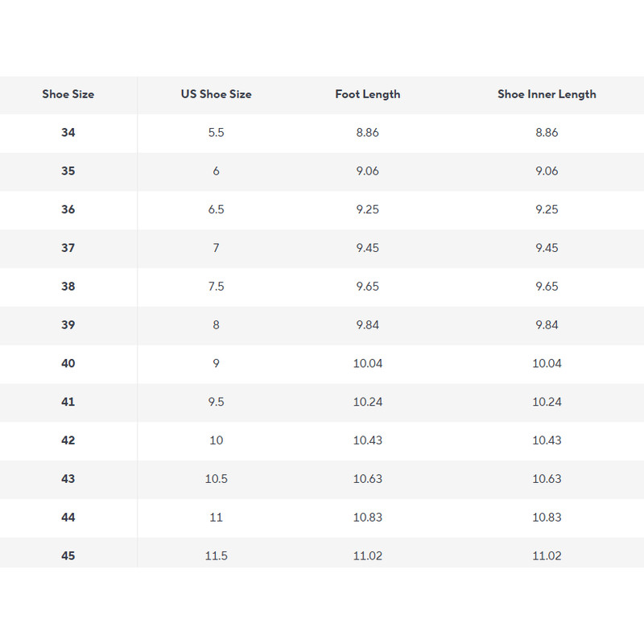Click 9.45 under Shoe Inner Length
The width and height of the screenshot is (644, 644).
(547, 248)
